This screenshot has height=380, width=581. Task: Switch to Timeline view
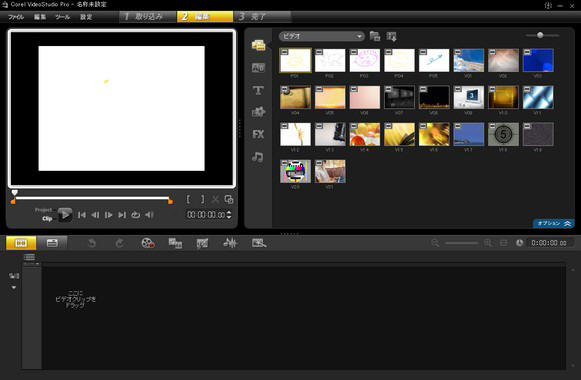(x=52, y=243)
